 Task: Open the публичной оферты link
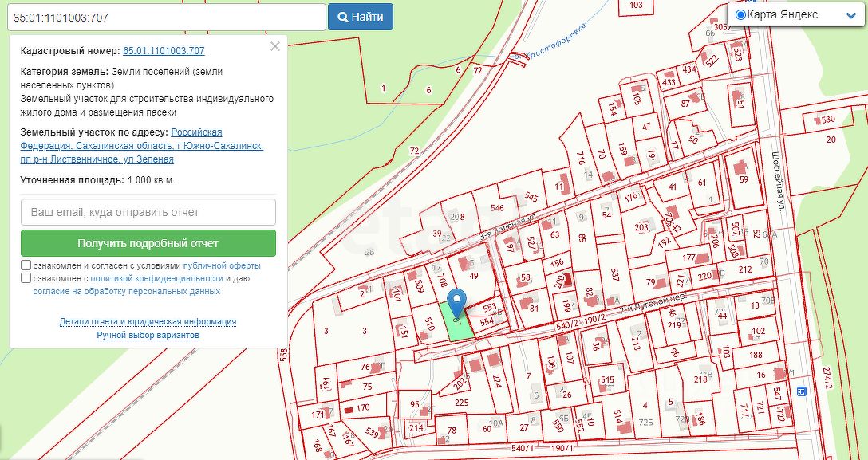click(x=222, y=265)
